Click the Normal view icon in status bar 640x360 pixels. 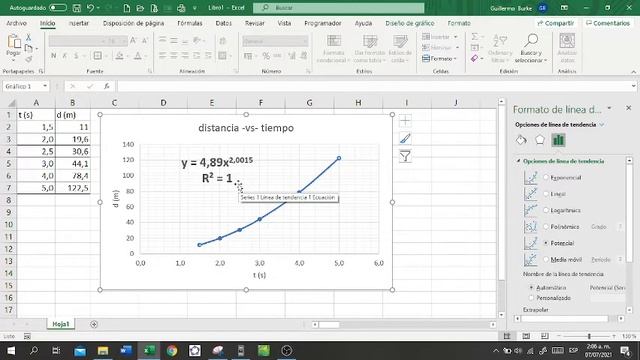point(507,336)
